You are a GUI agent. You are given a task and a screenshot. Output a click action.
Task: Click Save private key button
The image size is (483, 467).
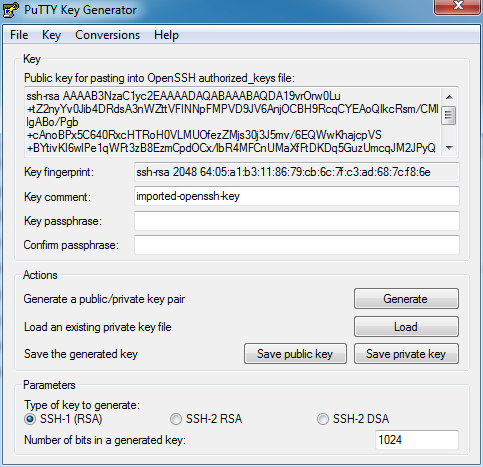point(406,354)
